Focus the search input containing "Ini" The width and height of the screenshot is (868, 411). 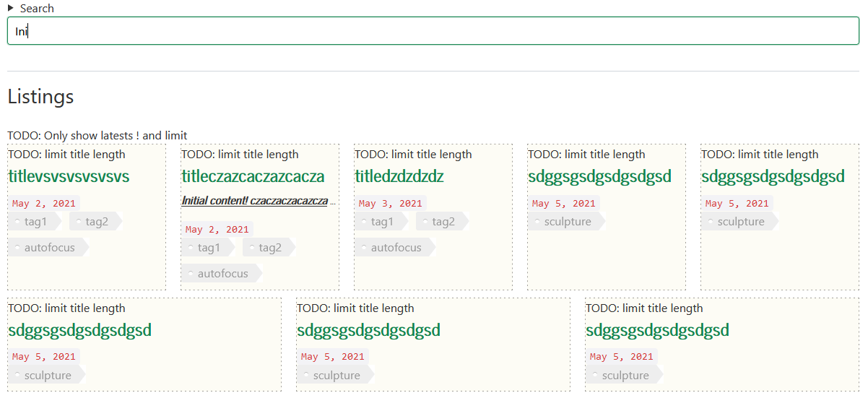(433, 31)
